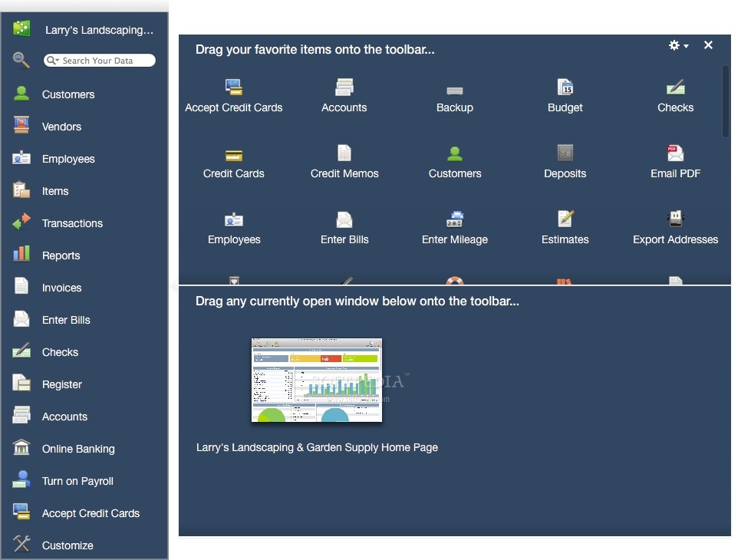Select the Budget calendar icon
Image resolution: width=741 pixels, height=560 pixels.
pos(565,87)
